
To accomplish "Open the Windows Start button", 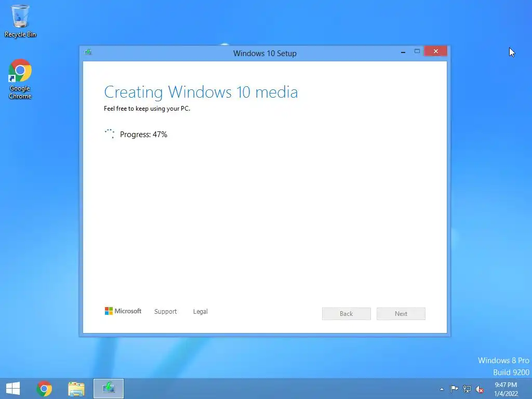I will [x=13, y=389].
